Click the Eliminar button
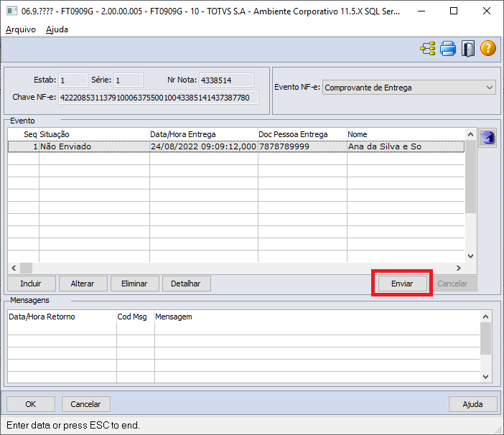Viewport: 504px width, 435px height. point(134,284)
